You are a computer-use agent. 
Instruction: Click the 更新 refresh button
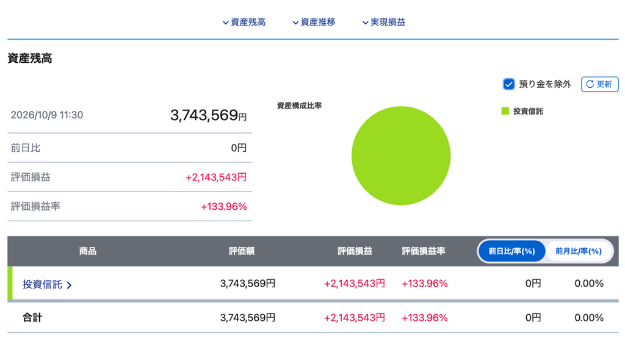[x=599, y=84]
